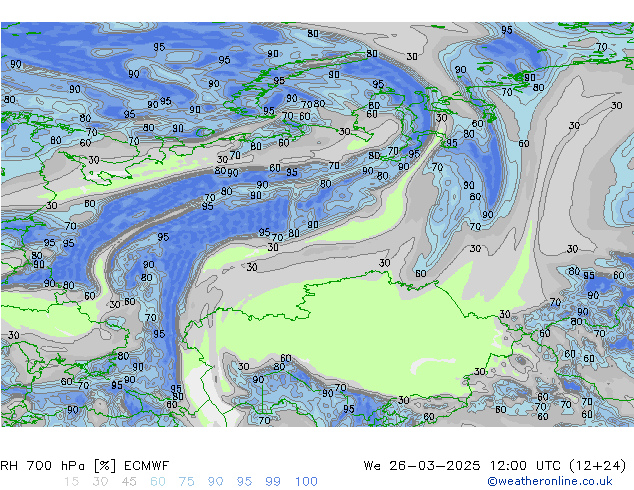Click the 'RH 700 hPa' title text
The height and width of the screenshot is (490, 634).
pyautogui.click(x=43, y=466)
